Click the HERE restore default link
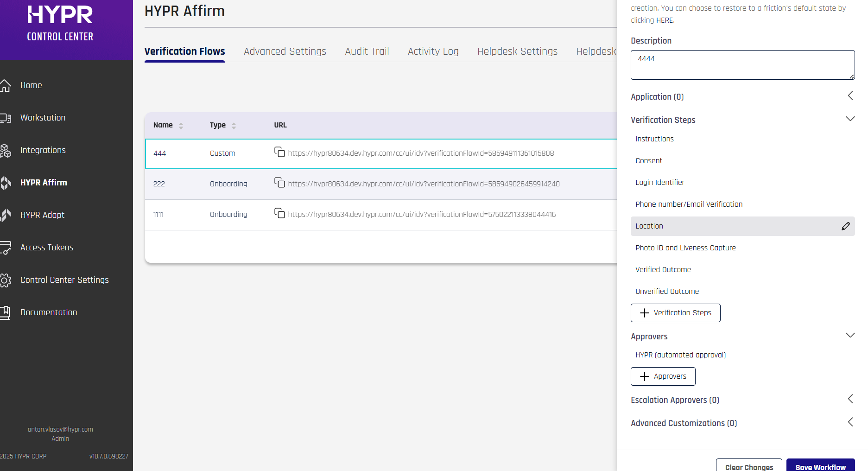This screenshot has width=868, height=471. tap(665, 20)
